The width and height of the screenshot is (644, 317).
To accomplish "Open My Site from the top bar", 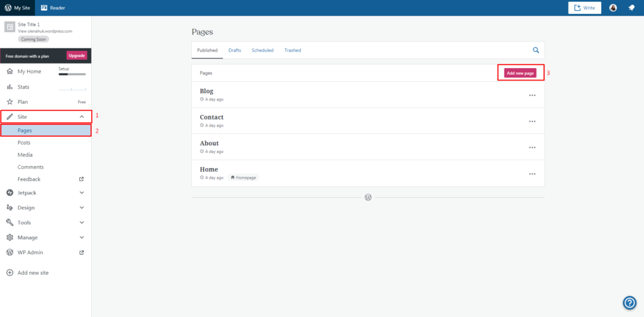I will (x=17, y=8).
